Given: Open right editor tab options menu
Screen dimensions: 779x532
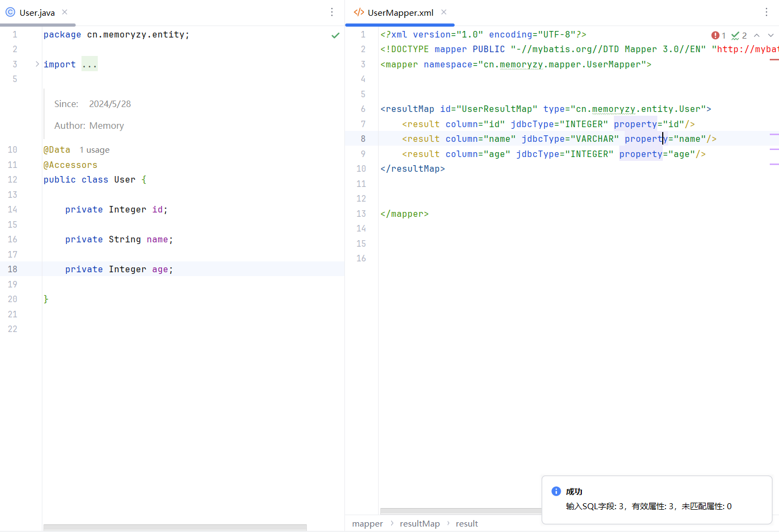Looking at the screenshot, I should point(767,12).
